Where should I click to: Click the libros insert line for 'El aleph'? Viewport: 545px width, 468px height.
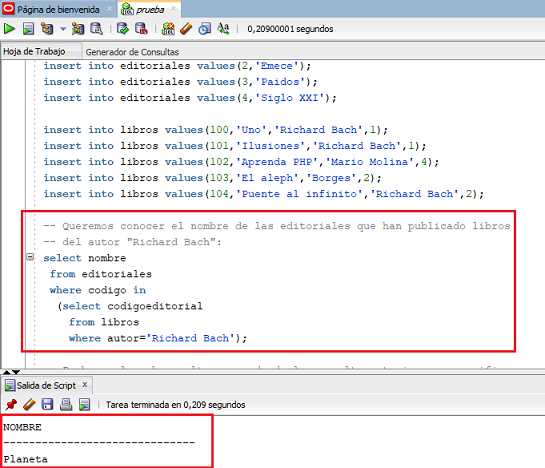[212, 178]
